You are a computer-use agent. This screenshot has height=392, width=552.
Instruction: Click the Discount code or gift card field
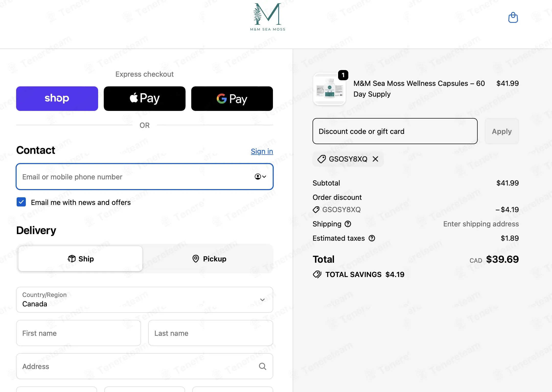tap(395, 131)
